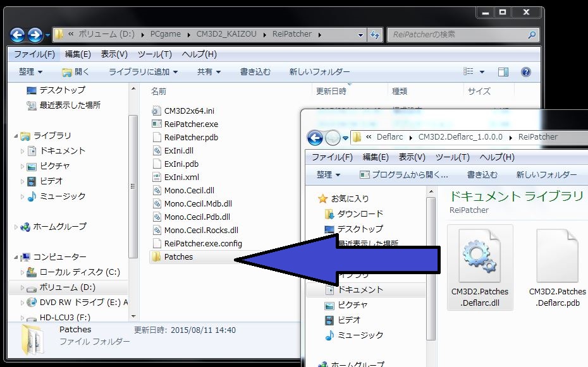Click the デスクトップ icon in back window sidebar
Viewport: 588px width, 367px height.
tap(32, 90)
